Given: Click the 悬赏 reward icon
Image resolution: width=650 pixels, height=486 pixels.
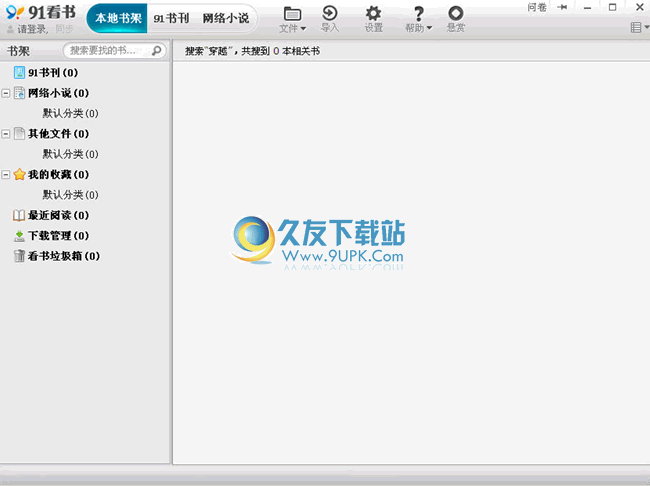Looking at the screenshot, I should [456, 13].
